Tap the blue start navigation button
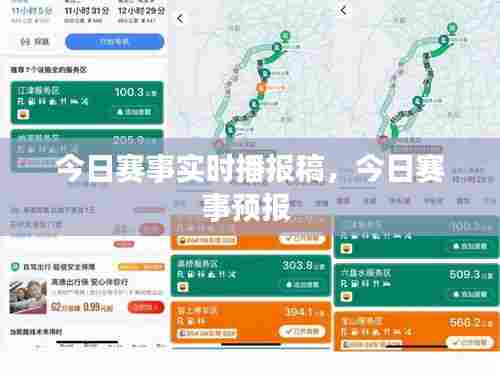Screen dimensions: 500x375 pyautogui.click(x=114, y=42)
